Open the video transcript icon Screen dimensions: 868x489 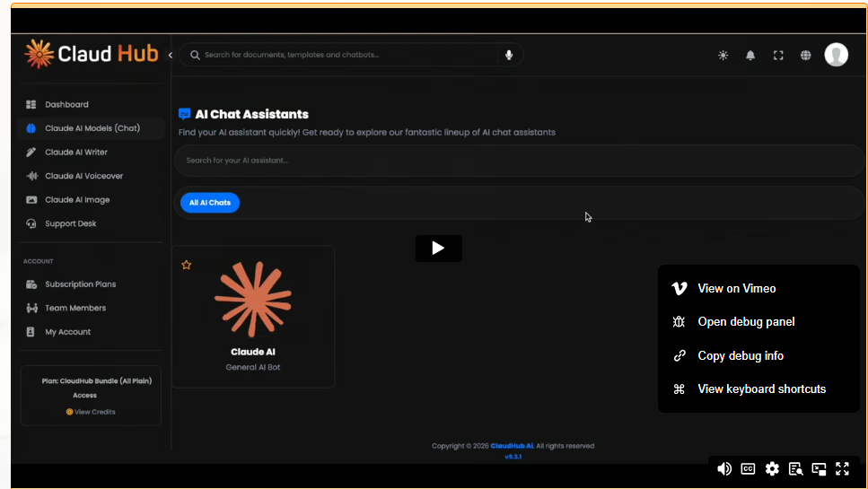coord(796,469)
